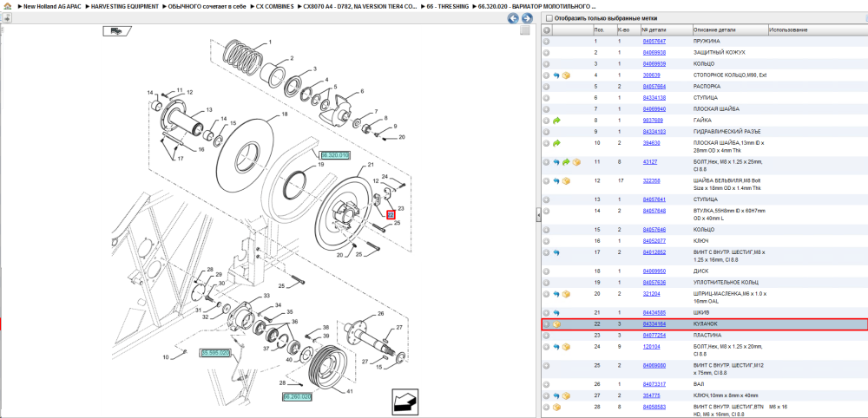Image resolution: width=868 pixels, height=418 pixels.
Task: Open previous diagram with left arrow
Action: [x=513, y=18]
